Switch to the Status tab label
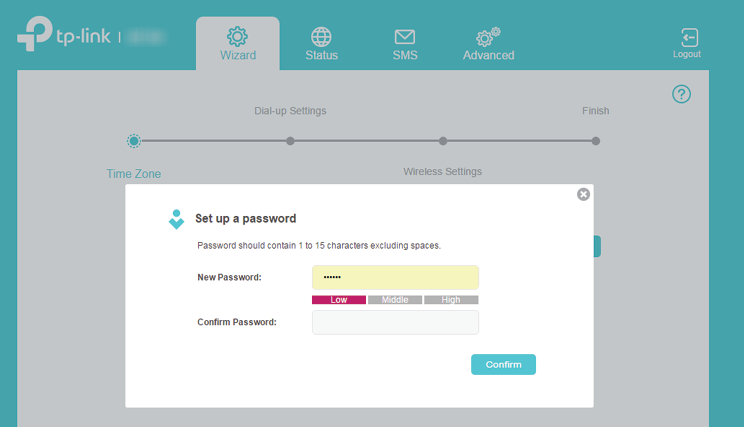 pyautogui.click(x=321, y=55)
